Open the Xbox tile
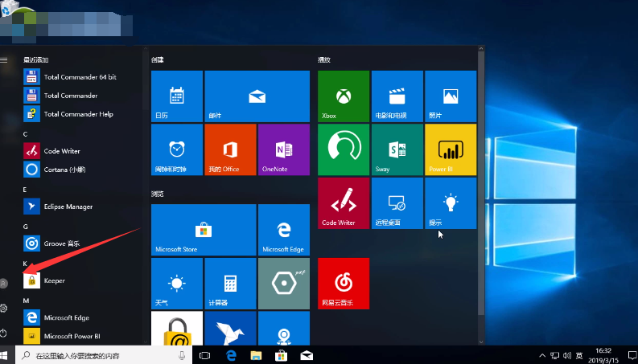Screen dimensions: 638x364 pyautogui.click(x=344, y=96)
